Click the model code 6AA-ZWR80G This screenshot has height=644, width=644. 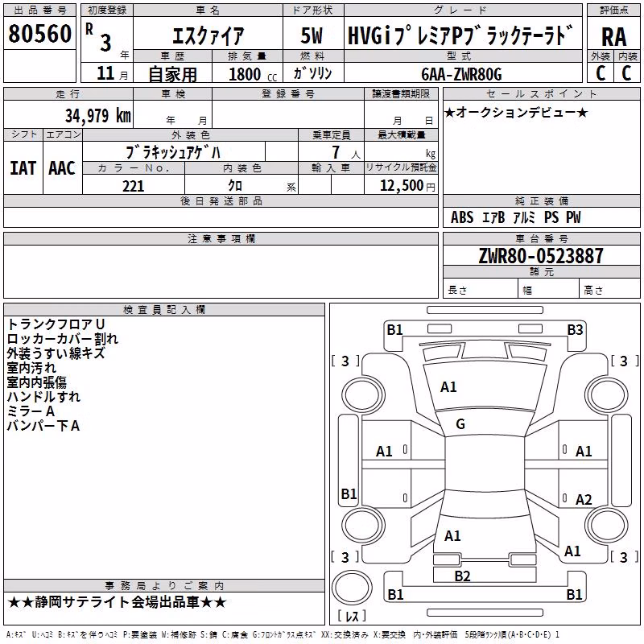coord(461,74)
